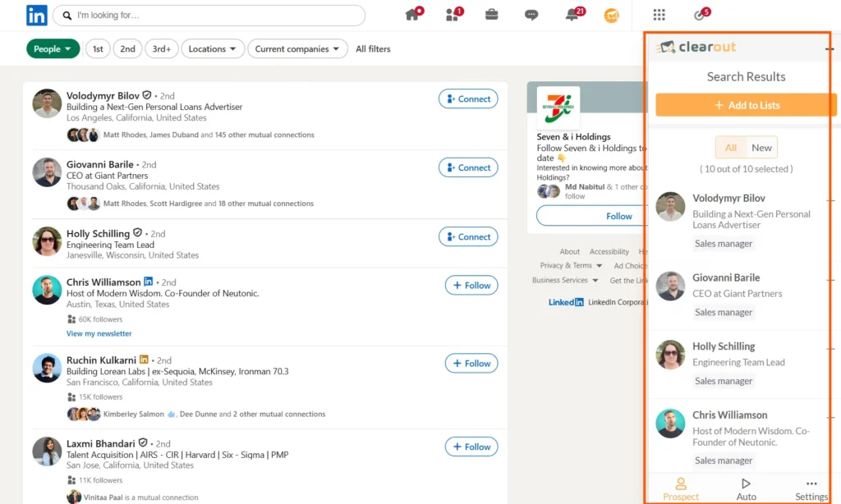Expand the Current companies filter dropdown
This screenshot has width=841, height=504.
pos(297,48)
